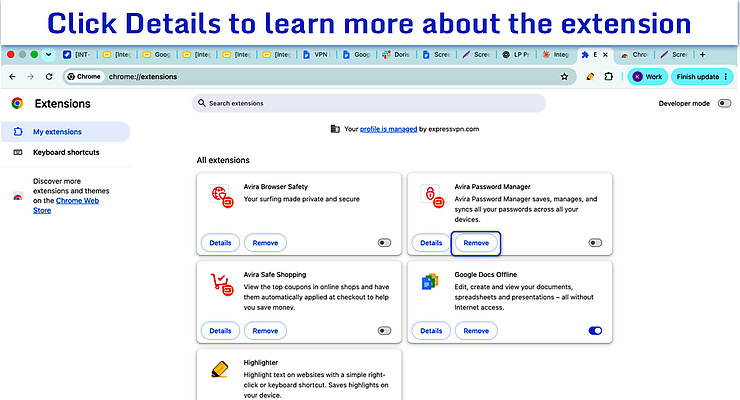Viewport: 740px width, 400px height.
Task: Switch to the LP Pr browser tab
Action: (516, 55)
